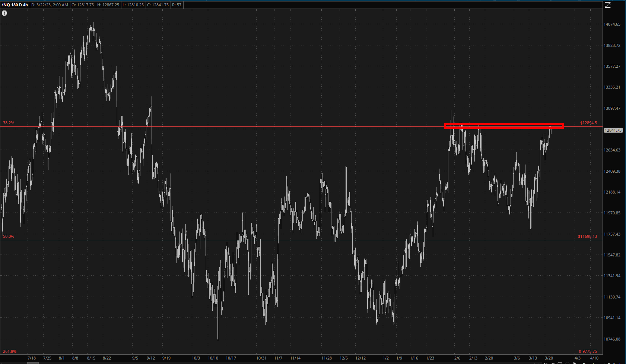Click the H: 12867.25 high value
The image size is (626, 364).
(x=108, y=5)
